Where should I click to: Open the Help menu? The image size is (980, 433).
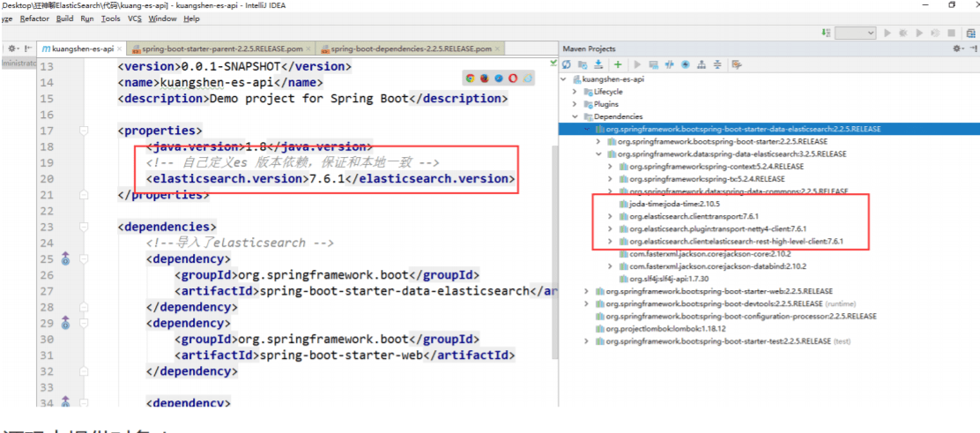click(191, 19)
